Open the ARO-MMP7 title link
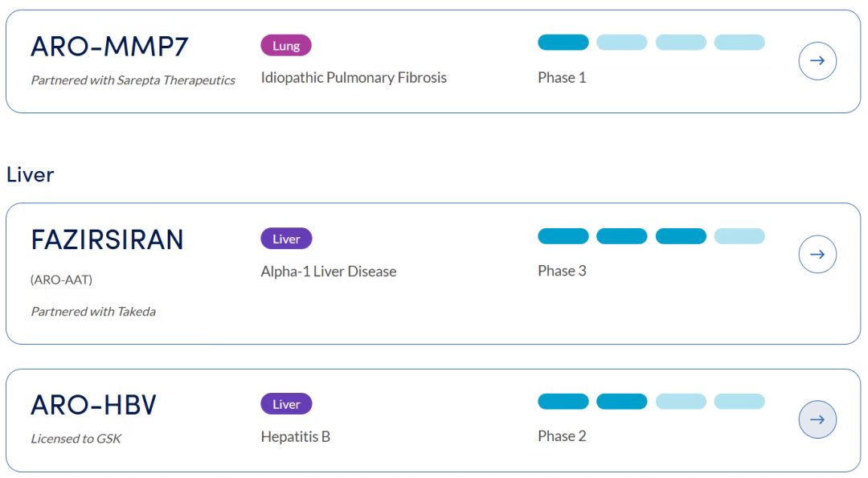 pyautogui.click(x=109, y=48)
